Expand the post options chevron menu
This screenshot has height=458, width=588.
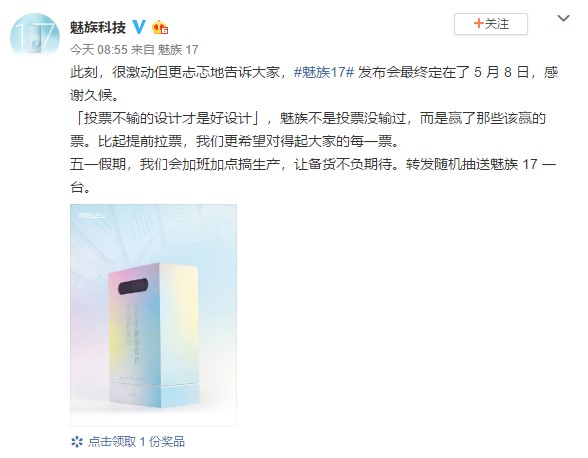click(563, 18)
